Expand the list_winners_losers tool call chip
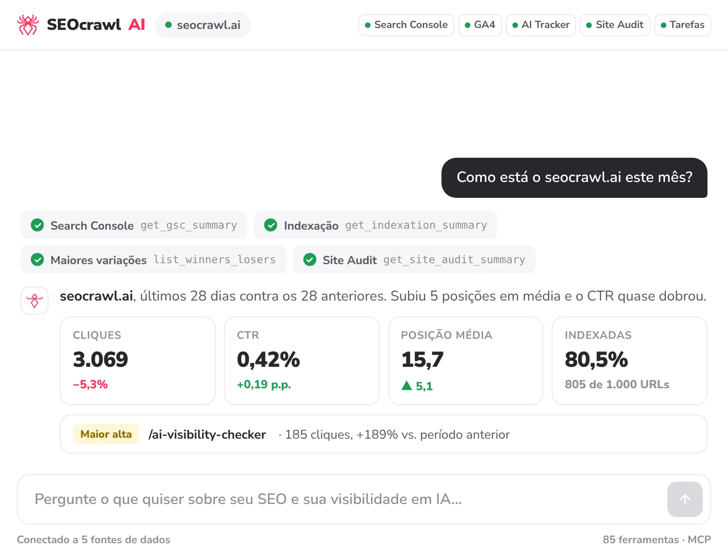Viewport: 728px width, 560px height. (154, 259)
